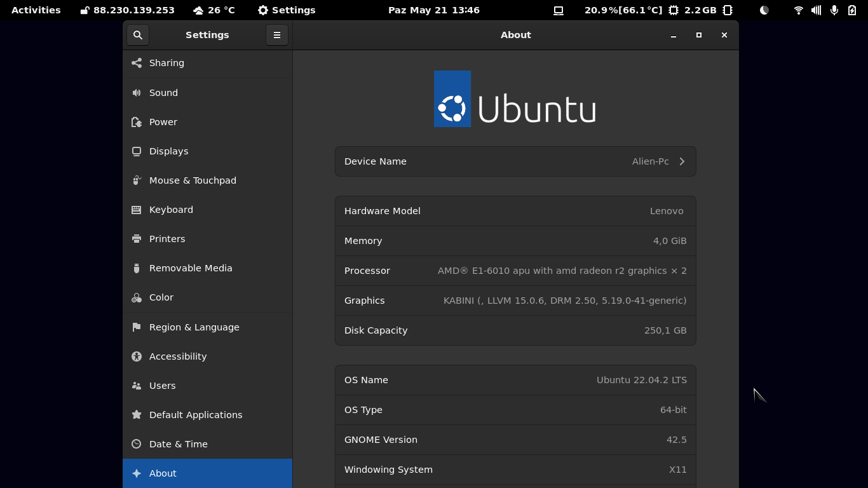Click the Users icon in sidebar
The image size is (868, 488).
pyautogui.click(x=137, y=386)
